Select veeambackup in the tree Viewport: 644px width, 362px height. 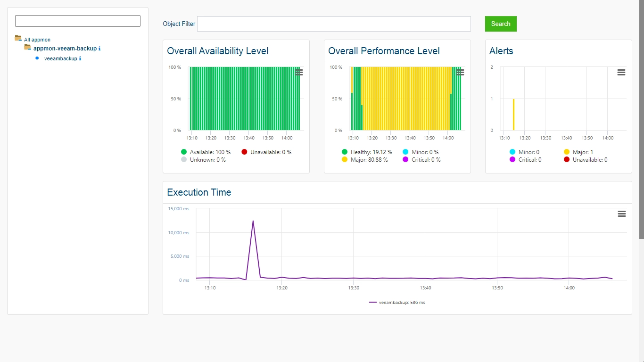click(x=61, y=58)
